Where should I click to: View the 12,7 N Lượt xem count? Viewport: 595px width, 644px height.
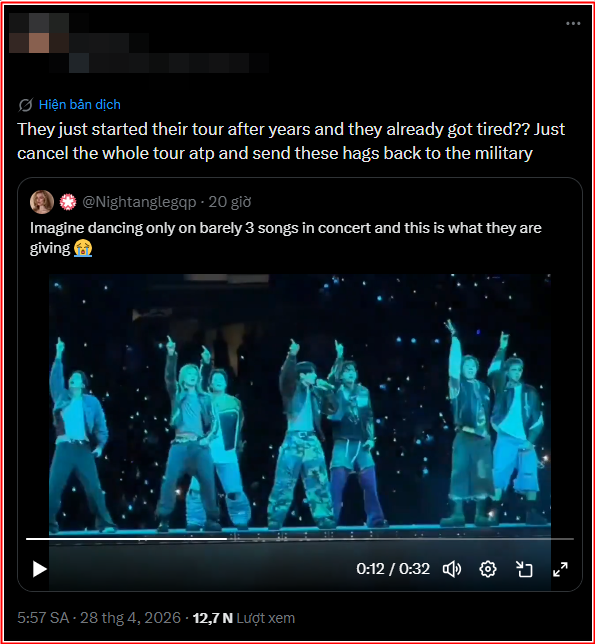[244, 618]
